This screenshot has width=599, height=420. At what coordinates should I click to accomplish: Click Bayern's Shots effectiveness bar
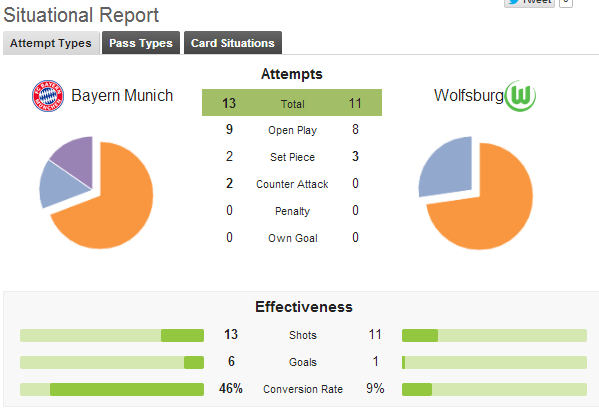tap(112, 336)
